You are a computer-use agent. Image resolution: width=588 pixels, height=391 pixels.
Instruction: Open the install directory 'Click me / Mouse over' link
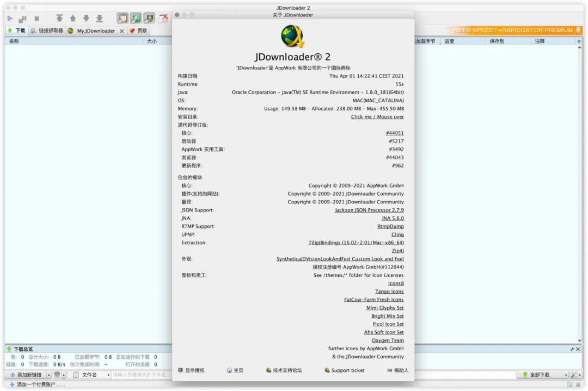point(377,117)
